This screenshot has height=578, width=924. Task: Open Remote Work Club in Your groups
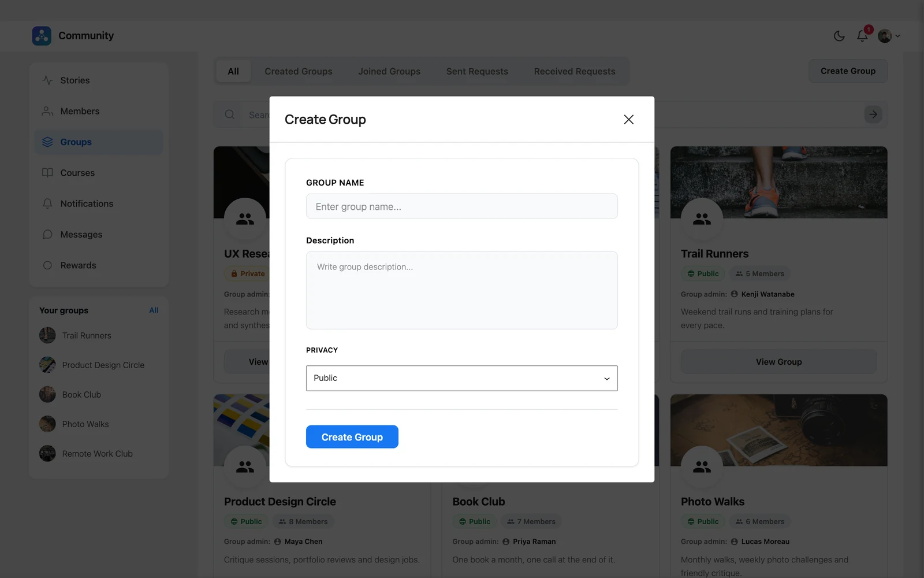(99, 454)
